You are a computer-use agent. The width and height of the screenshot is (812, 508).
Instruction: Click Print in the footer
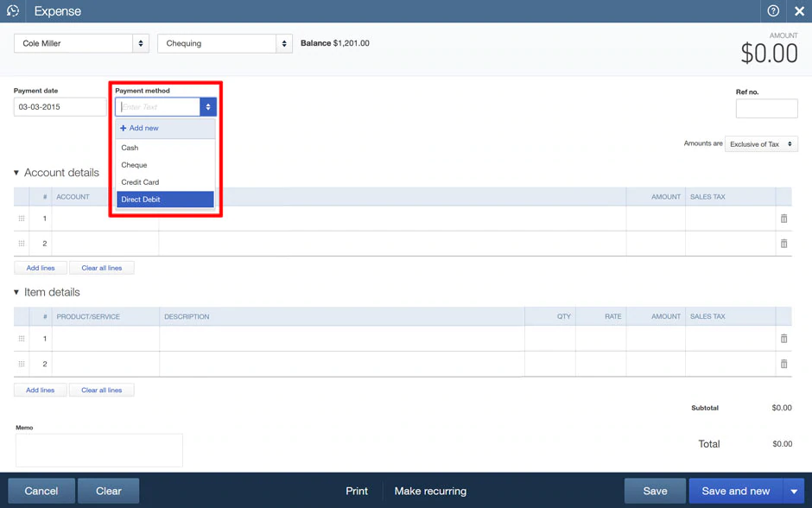click(x=357, y=491)
